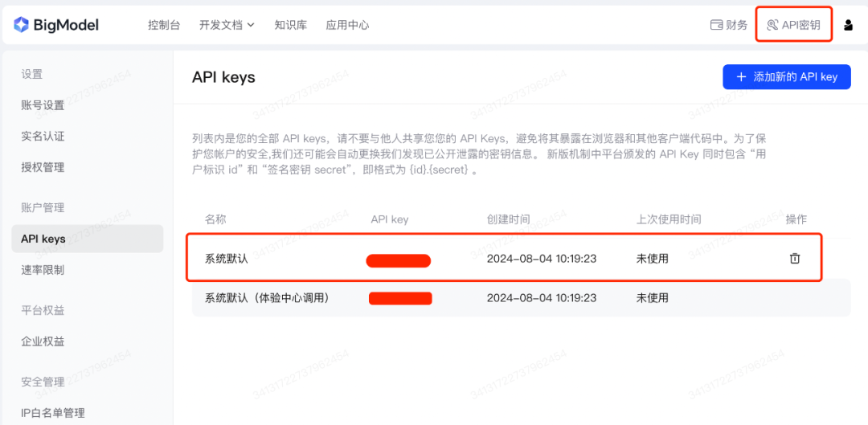Open IP白名单管理 in the sidebar
Viewport: 868px width, 425px height.
click(x=52, y=413)
